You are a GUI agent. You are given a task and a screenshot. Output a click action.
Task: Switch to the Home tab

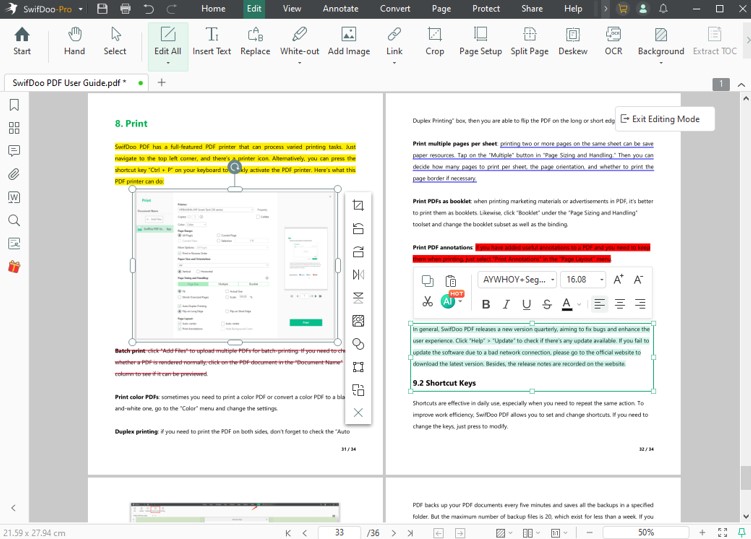click(x=213, y=9)
